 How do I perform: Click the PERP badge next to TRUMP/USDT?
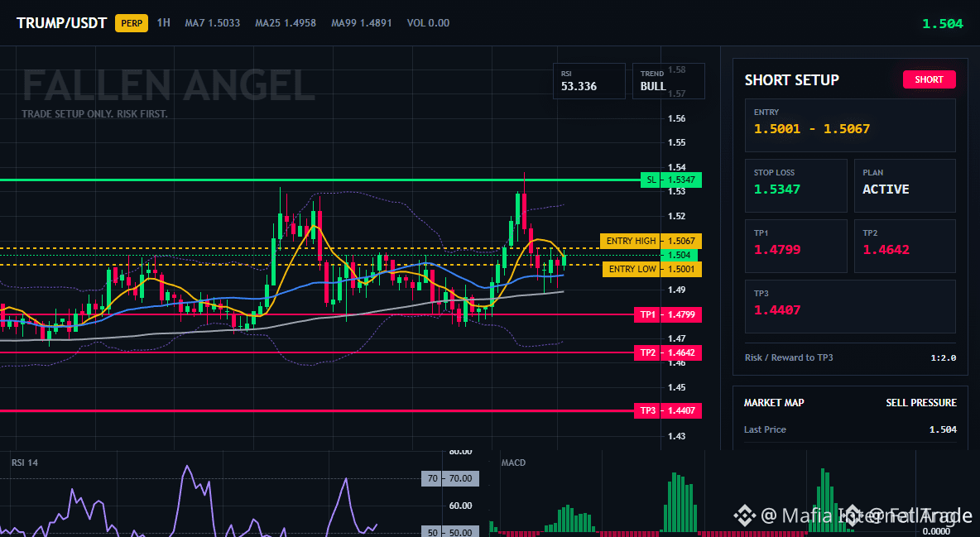(132, 23)
